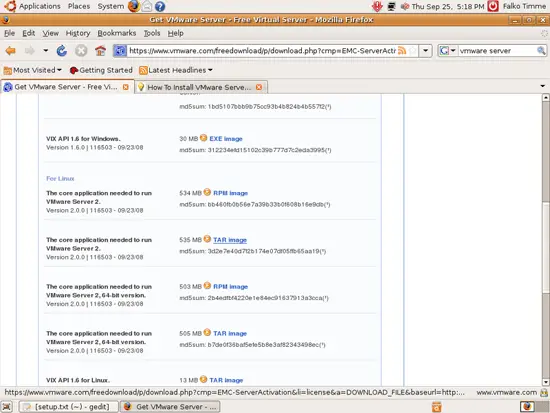Go back with the orange Back arrow
This screenshot has height=413, width=550.
(11, 51)
